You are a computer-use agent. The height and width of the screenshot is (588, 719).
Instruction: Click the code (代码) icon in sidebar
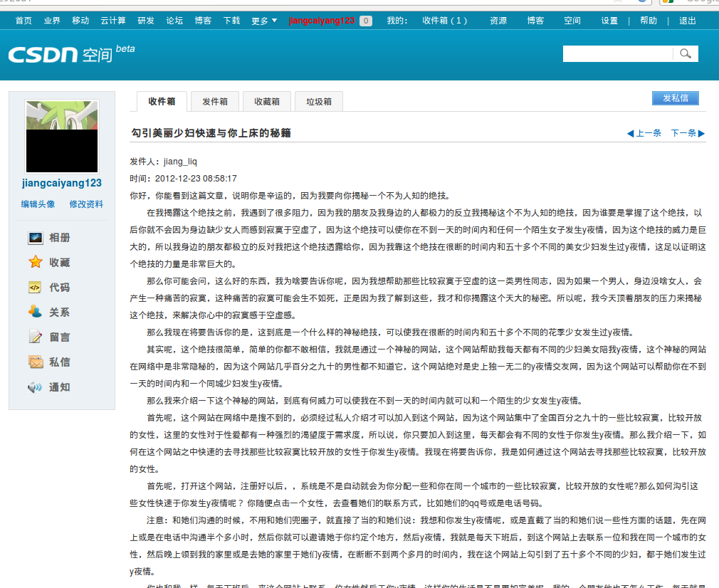pos(35,288)
